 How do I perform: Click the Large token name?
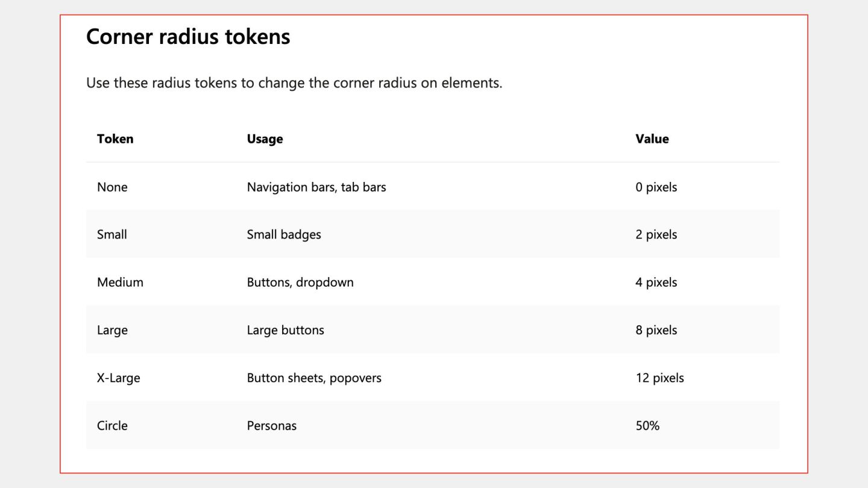pos(112,330)
